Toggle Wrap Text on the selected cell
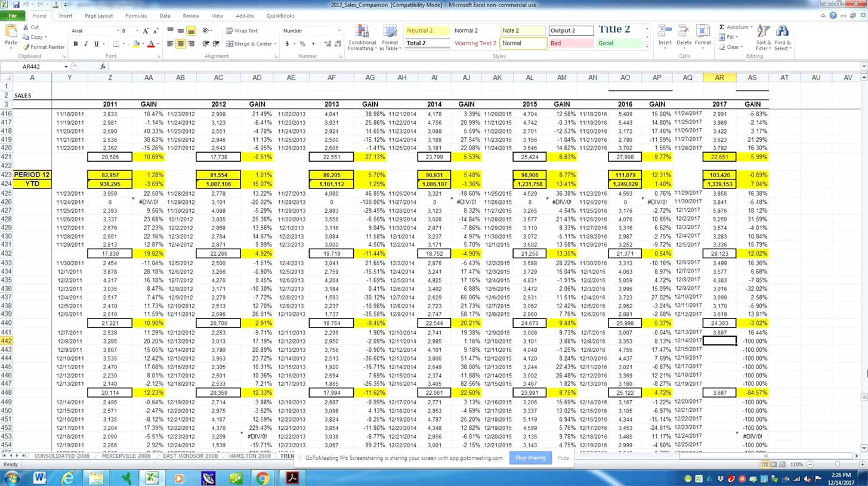 (x=242, y=30)
